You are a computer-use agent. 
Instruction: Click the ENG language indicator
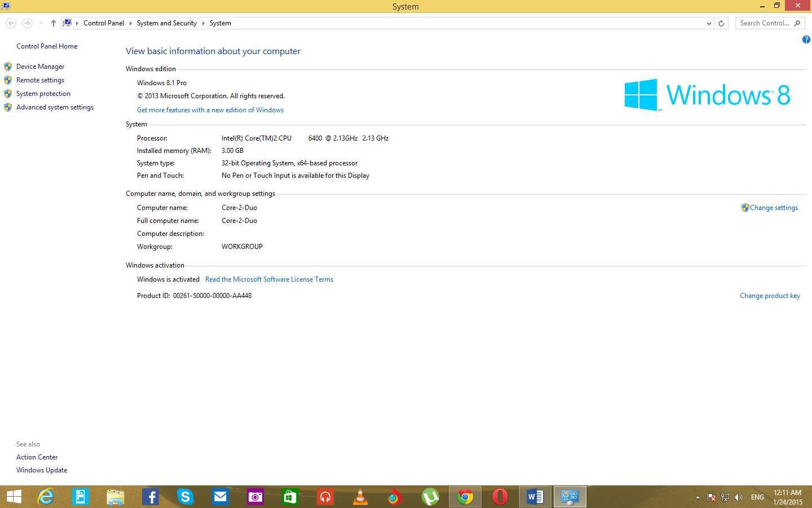(x=757, y=497)
